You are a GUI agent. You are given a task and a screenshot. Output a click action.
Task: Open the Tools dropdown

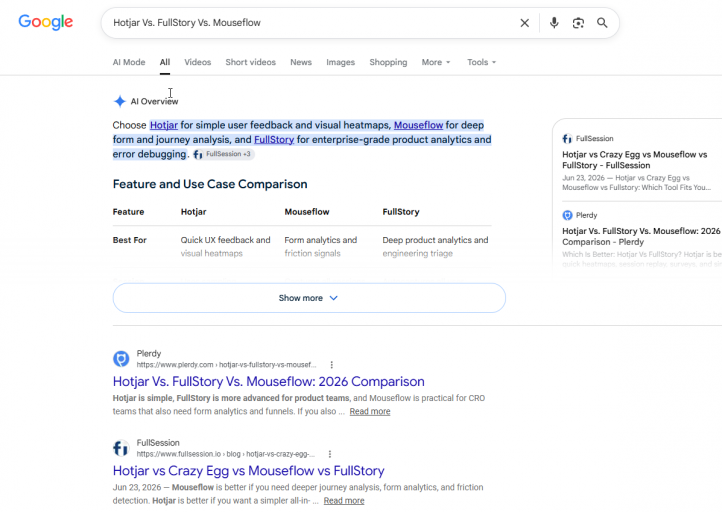click(x=482, y=62)
